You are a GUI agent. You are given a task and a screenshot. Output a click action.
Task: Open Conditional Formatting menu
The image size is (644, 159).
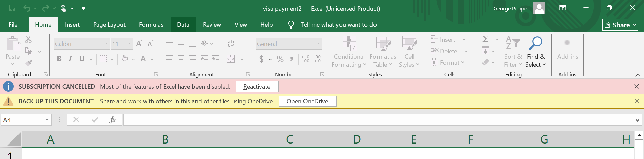[349, 52]
